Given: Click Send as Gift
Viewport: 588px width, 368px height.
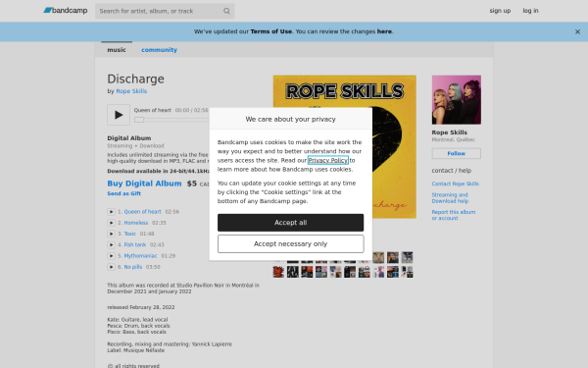Looking at the screenshot, I should 123,193.
